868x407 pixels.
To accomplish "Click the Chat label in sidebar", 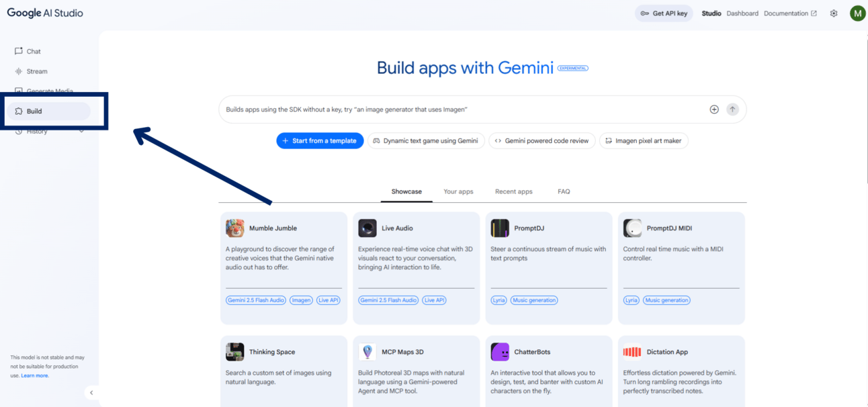I will (x=34, y=51).
